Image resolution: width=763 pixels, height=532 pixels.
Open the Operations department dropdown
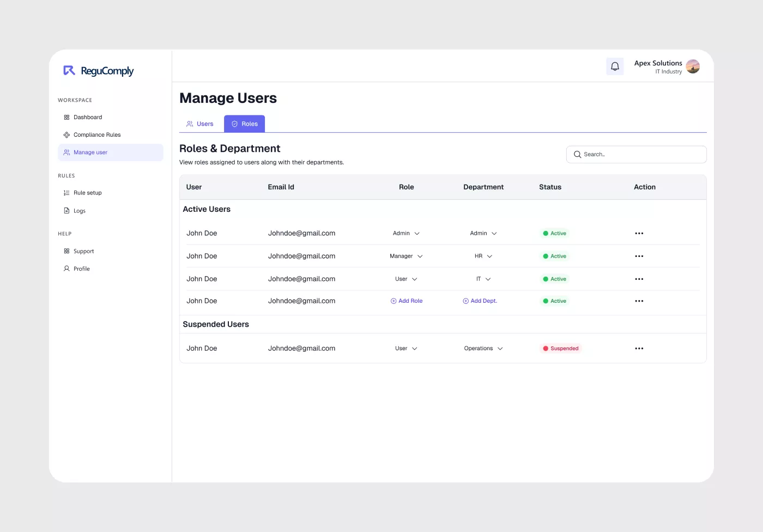(483, 348)
